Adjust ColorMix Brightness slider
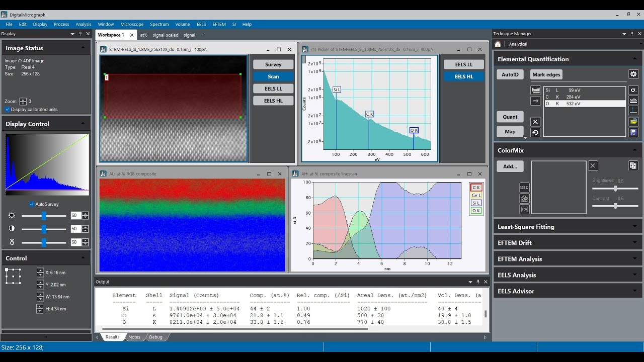 (x=615, y=189)
